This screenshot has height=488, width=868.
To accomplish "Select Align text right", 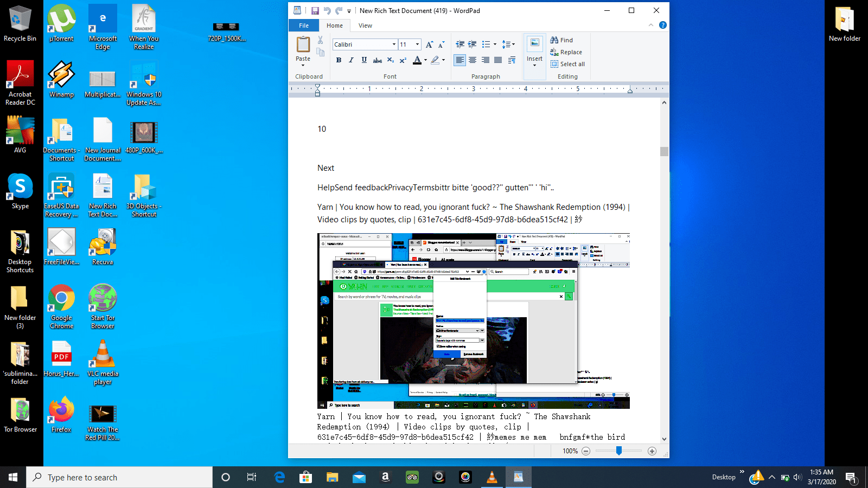I will 486,60.
